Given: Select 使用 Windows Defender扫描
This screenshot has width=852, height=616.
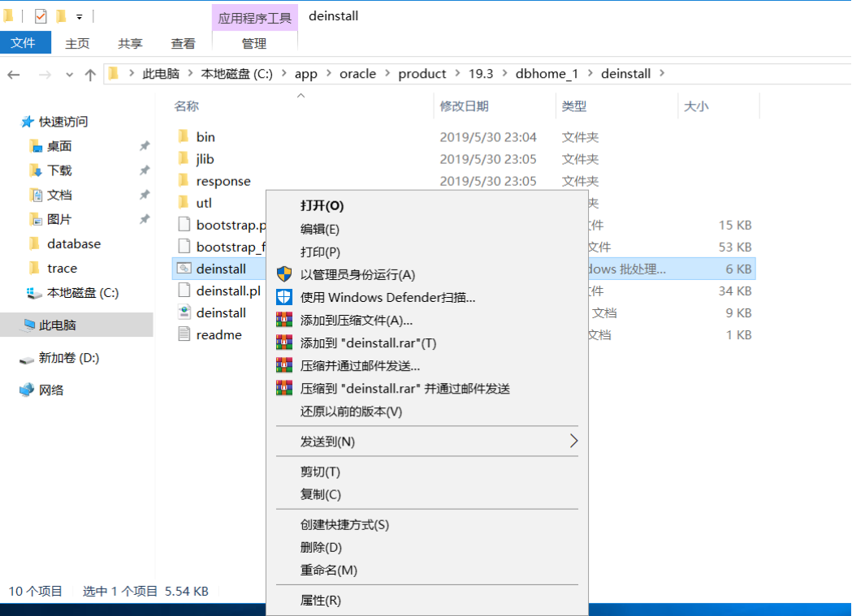Looking at the screenshot, I should click(427, 297).
